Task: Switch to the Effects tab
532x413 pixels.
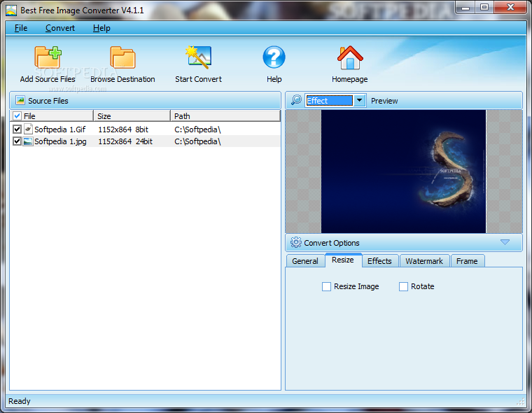Action: tap(379, 261)
